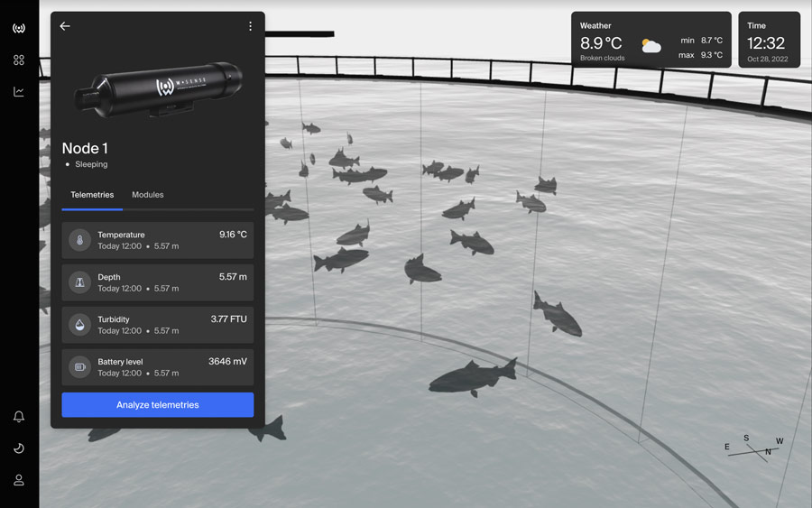
Task: Click the thermometer icon for Temperature
Action: click(x=79, y=240)
